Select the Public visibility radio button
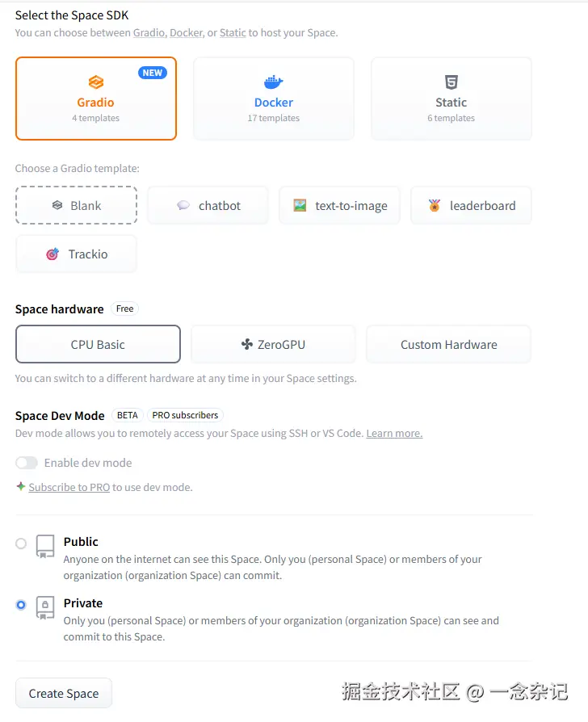The height and width of the screenshot is (722, 588). click(x=21, y=544)
